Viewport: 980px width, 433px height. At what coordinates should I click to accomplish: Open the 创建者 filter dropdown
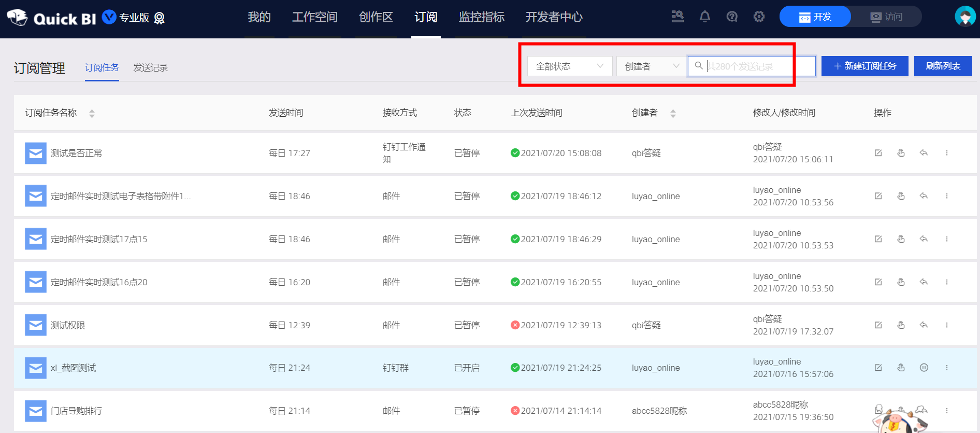click(x=651, y=66)
